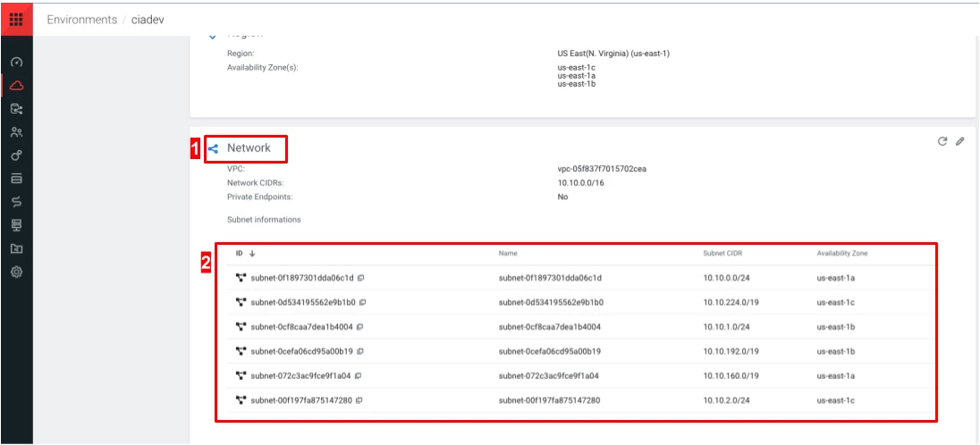Click the CIDR cell 10.10.224.0/19
980x445 pixels.
click(x=731, y=302)
